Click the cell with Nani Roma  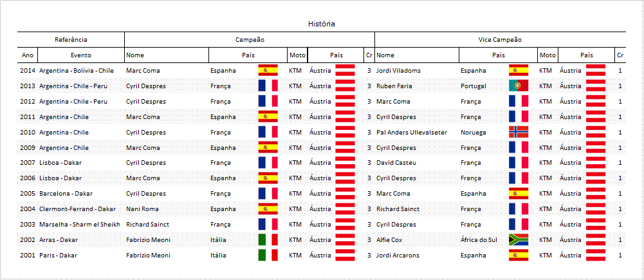[167, 209]
